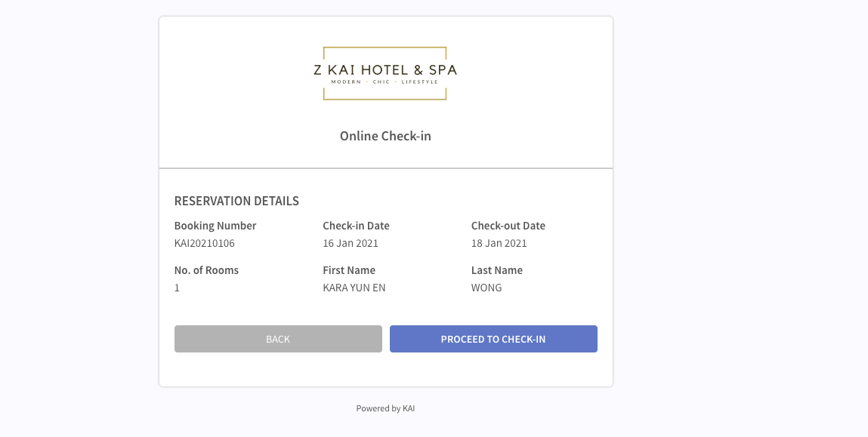Select the 18 Jan 2021 check-out date

[x=499, y=243]
